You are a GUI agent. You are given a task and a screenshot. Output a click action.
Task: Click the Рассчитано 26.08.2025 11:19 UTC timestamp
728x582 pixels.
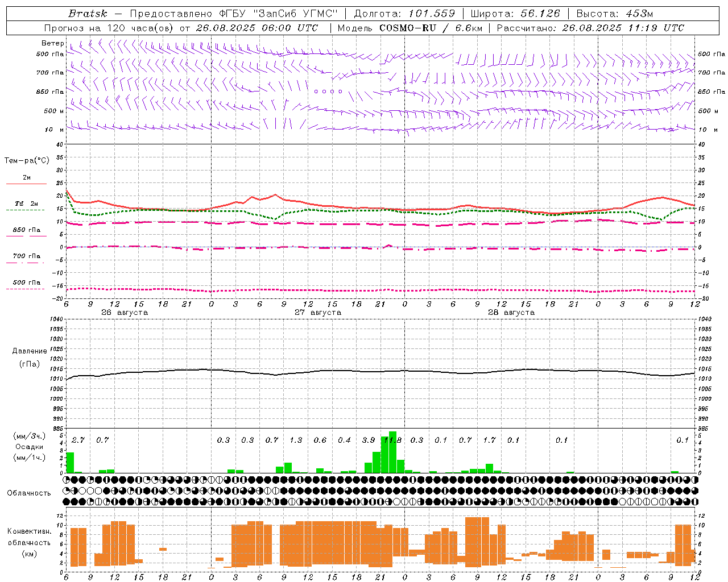(590, 28)
